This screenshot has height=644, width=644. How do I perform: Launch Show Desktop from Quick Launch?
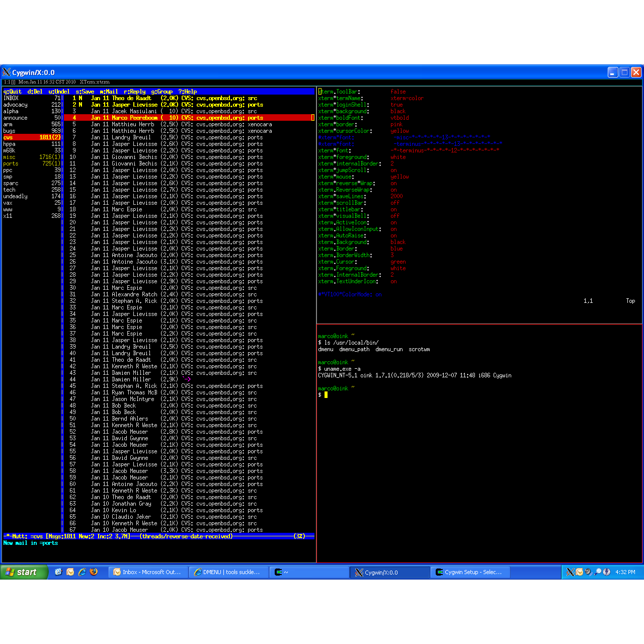coord(58,572)
